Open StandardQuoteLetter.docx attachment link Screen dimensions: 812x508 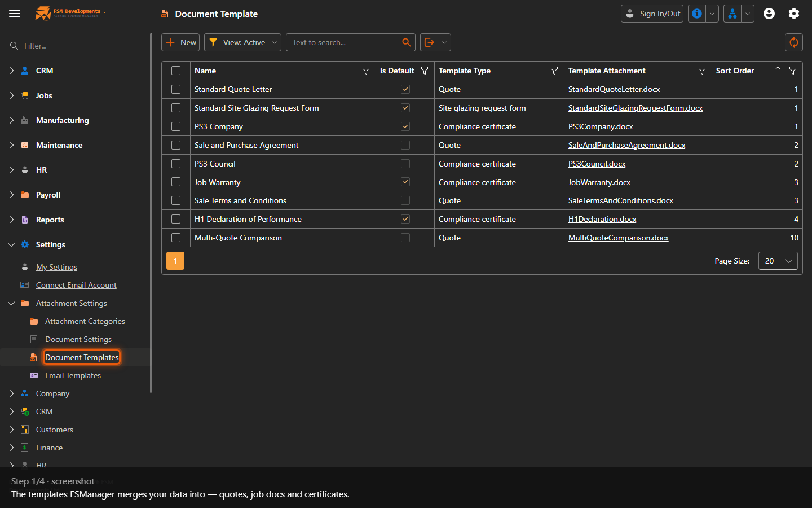(x=614, y=89)
